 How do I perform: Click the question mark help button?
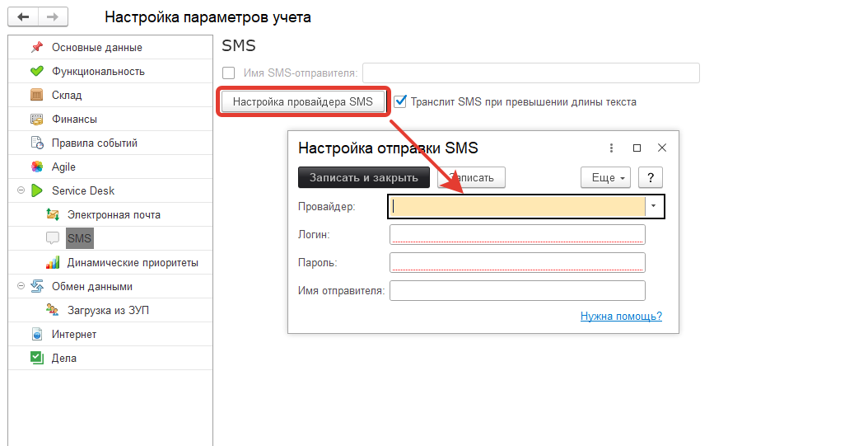[x=651, y=178]
